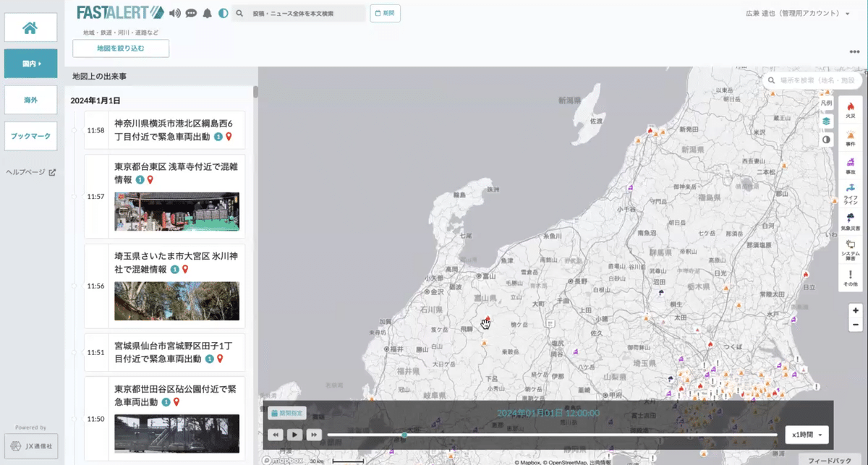Click the 地図を絞り込む button

pos(120,48)
